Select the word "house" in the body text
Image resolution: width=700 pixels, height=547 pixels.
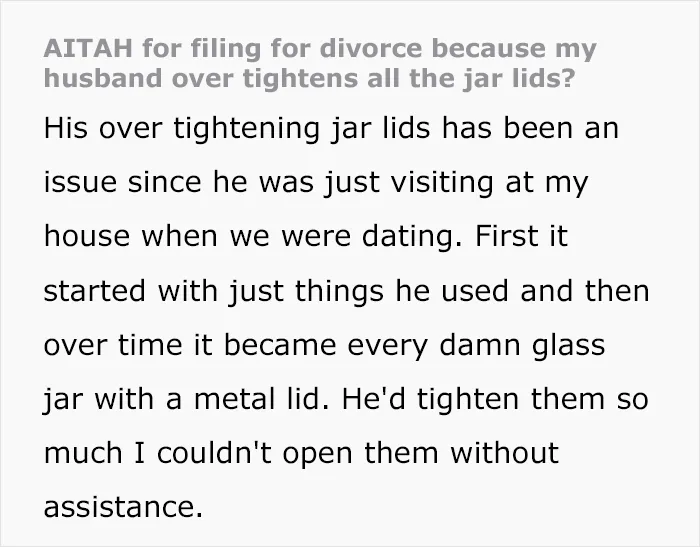87,236
